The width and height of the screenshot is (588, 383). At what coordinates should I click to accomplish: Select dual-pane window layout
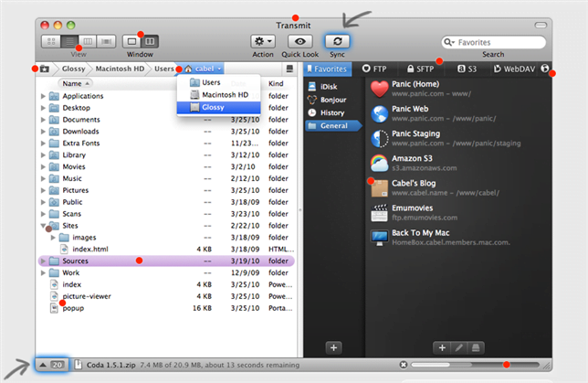(x=150, y=41)
